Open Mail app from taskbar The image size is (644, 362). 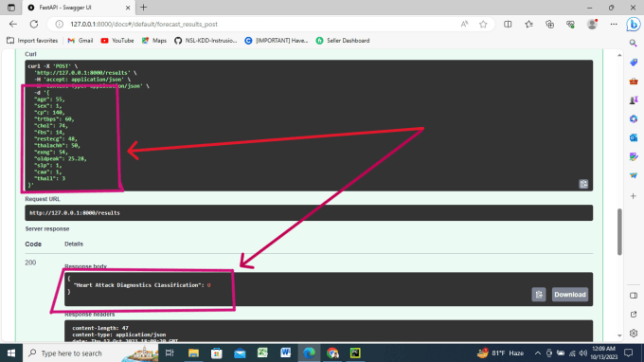[240, 353]
